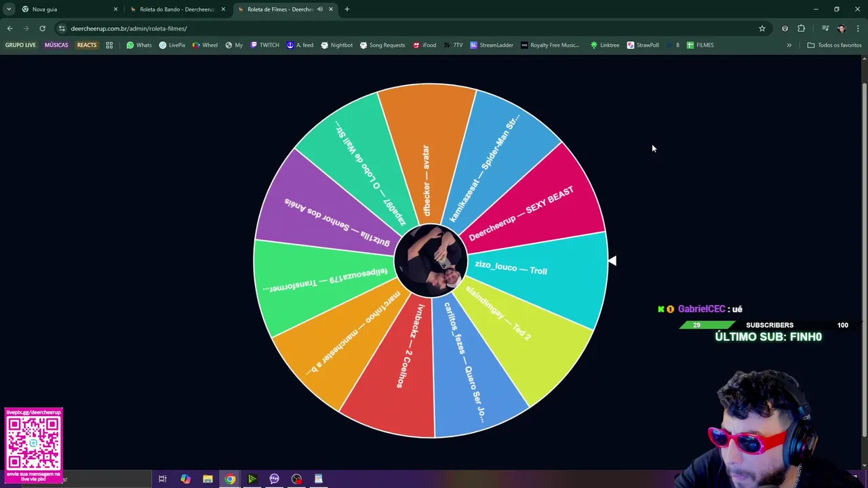Open the My bookmark

[x=234, y=45]
